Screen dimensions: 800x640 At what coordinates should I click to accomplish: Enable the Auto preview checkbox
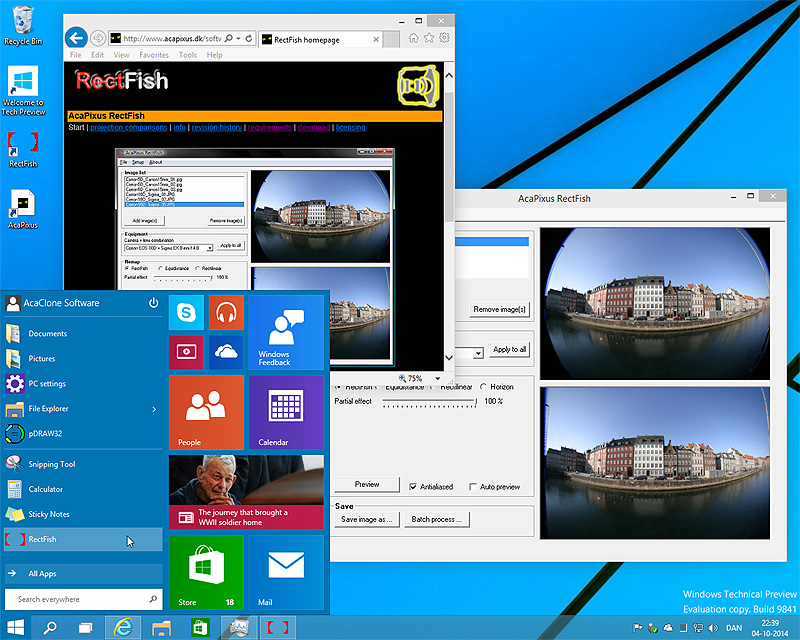tap(473, 487)
